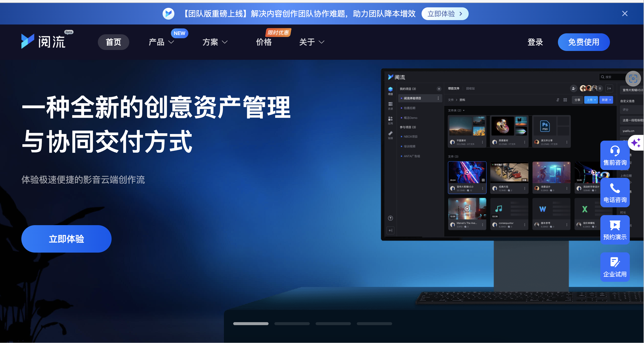The height and width of the screenshot is (343, 644).
Task: Click the 登录 link
Action: point(535,42)
